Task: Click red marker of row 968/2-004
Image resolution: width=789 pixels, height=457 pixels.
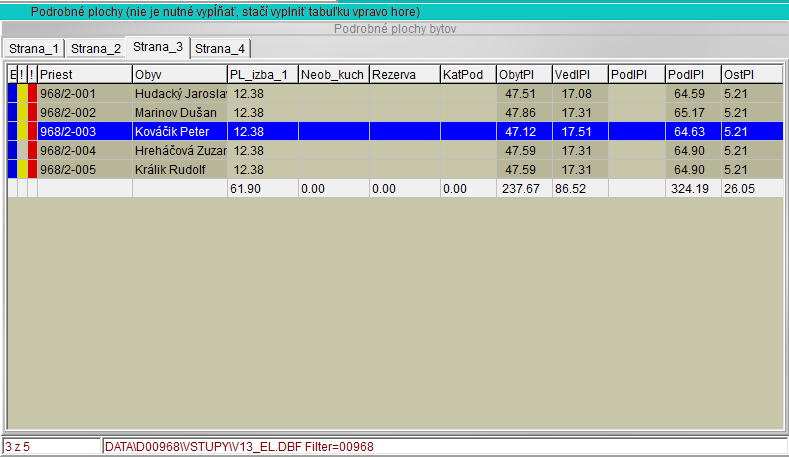Action: coord(32,151)
